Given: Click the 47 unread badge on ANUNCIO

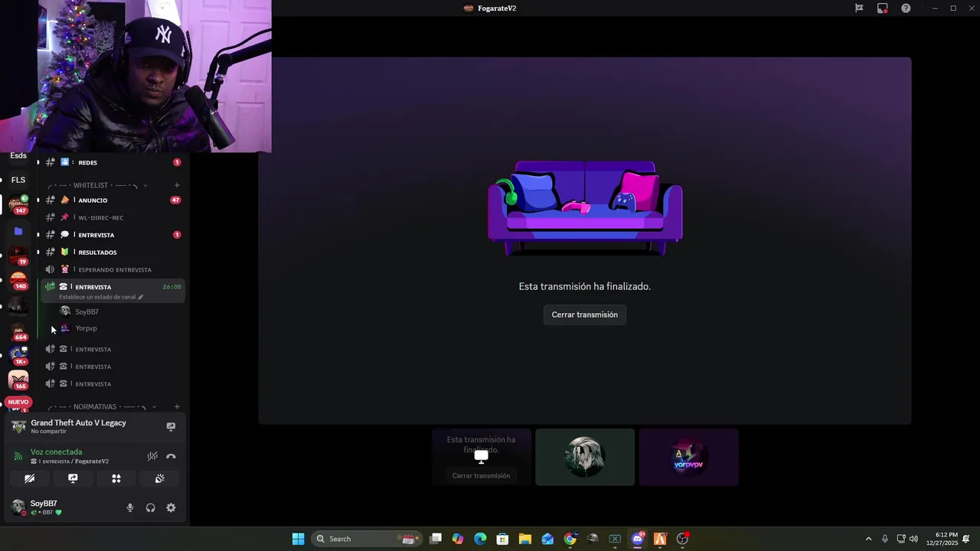Looking at the screenshot, I should (175, 201).
